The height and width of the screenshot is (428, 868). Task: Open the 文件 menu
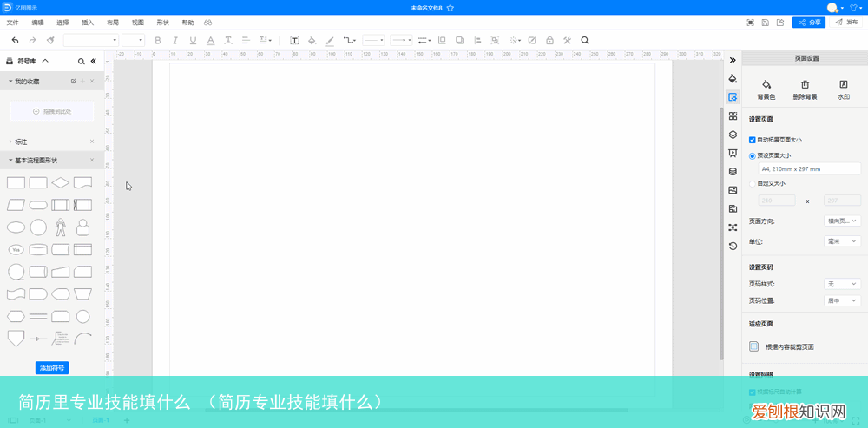click(x=13, y=23)
